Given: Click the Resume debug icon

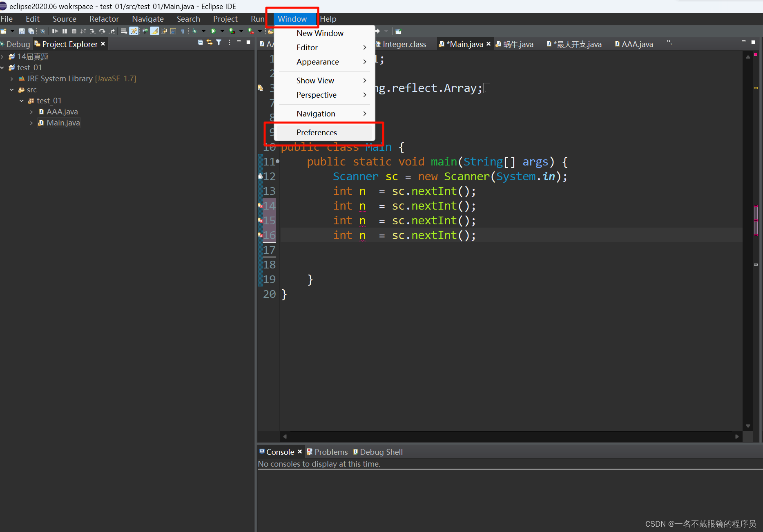Looking at the screenshot, I should [55, 31].
